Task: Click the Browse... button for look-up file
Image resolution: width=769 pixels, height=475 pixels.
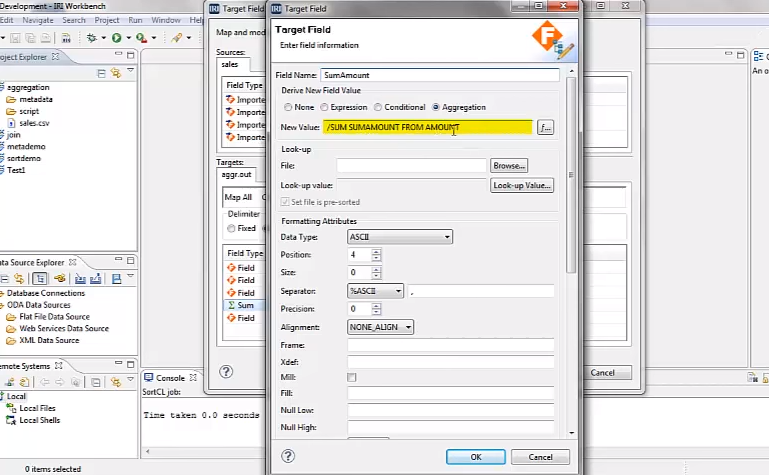Action: coord(509,166)
